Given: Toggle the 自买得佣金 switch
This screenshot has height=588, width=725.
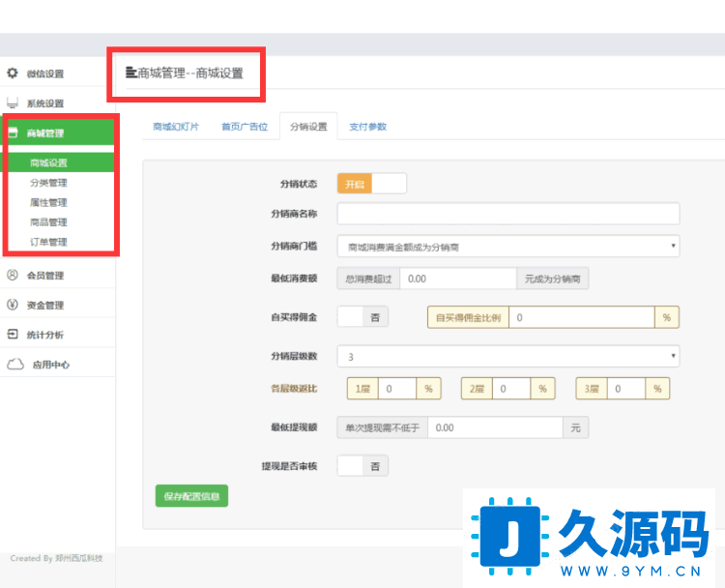Looking at the screenshot, I should click(362, 317).
